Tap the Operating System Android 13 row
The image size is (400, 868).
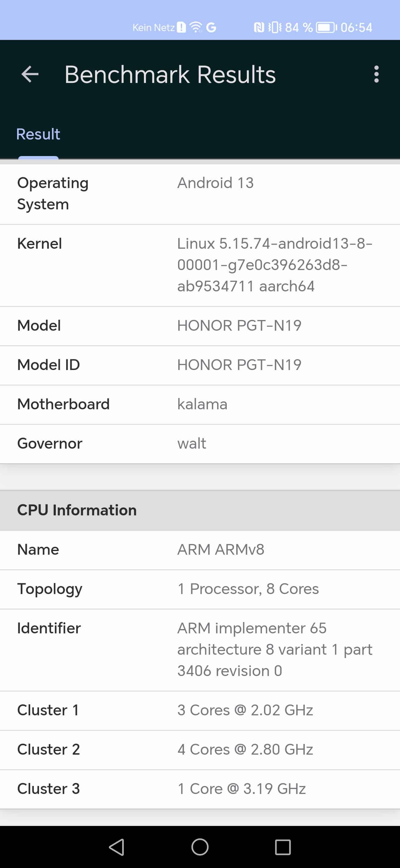coord(200,194)
